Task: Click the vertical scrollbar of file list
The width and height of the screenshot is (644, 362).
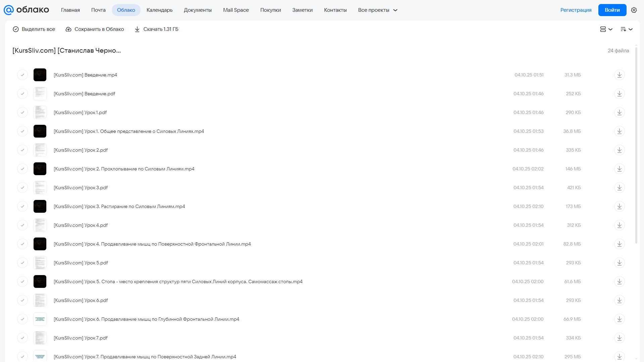Action: (x=636, y=145)
